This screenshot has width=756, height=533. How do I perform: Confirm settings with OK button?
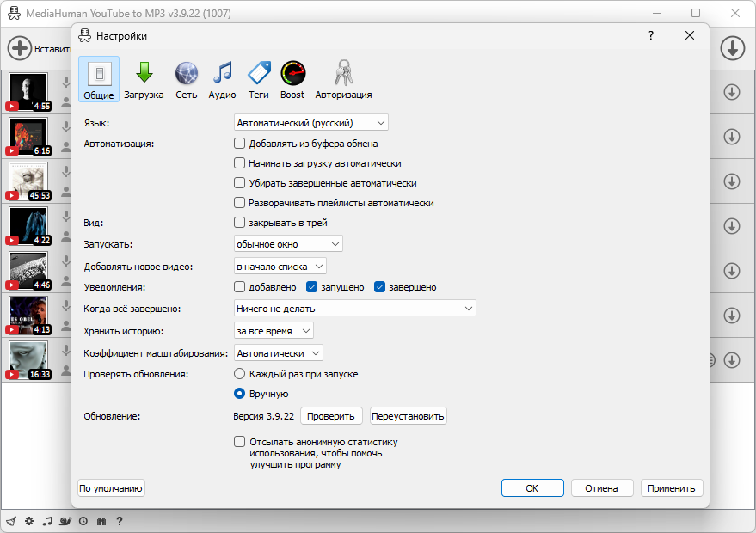click(x=532, y=487)
